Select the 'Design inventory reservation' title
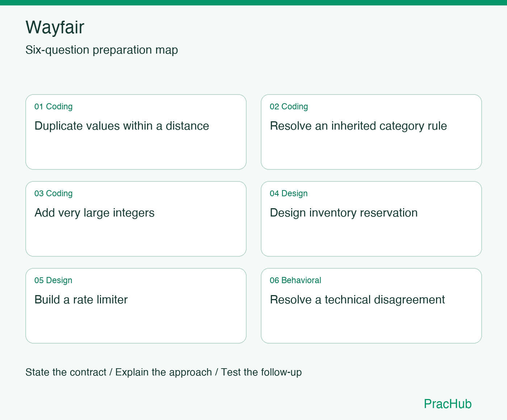This screenshot has width=507, height=420. pyautogui.click(x=344, y=213)
